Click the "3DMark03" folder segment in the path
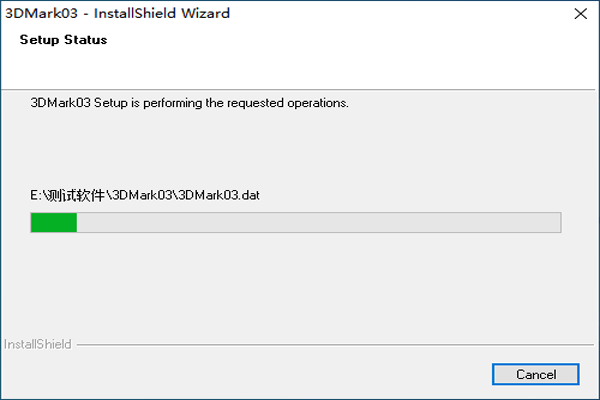The width and height of the screenshot is (600, 400). 142,194
